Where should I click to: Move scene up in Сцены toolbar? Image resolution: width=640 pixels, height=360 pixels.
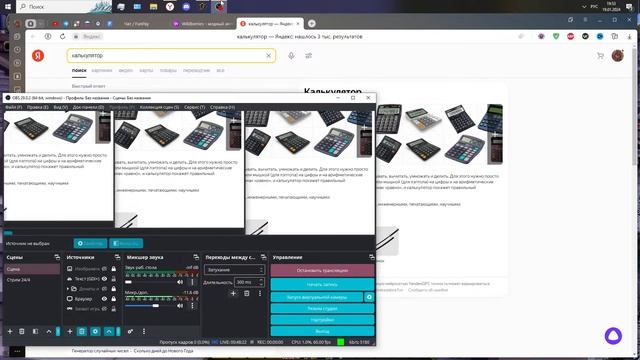tap(49, 331)
